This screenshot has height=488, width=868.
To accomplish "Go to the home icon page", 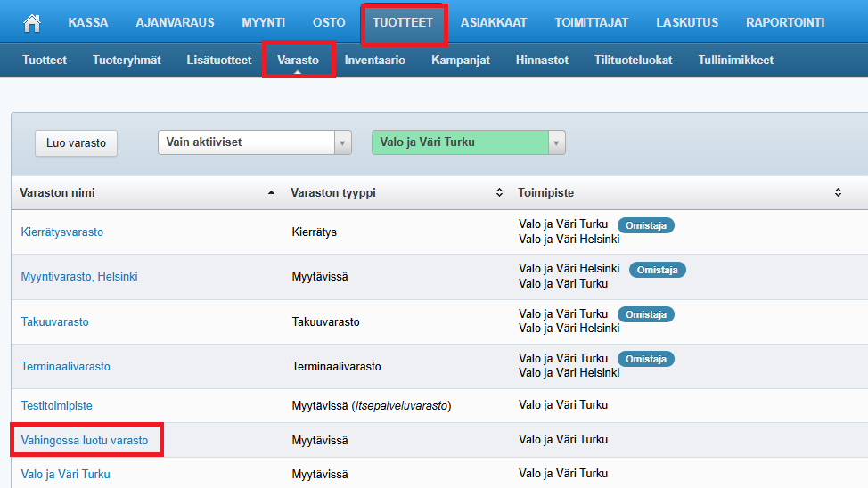I will [32, 23].
